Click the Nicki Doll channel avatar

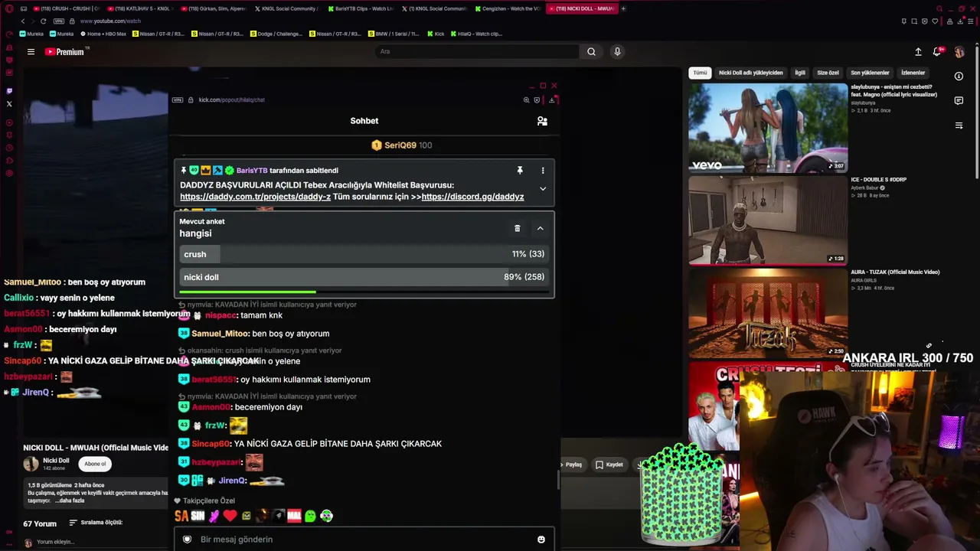pos(31,464)
